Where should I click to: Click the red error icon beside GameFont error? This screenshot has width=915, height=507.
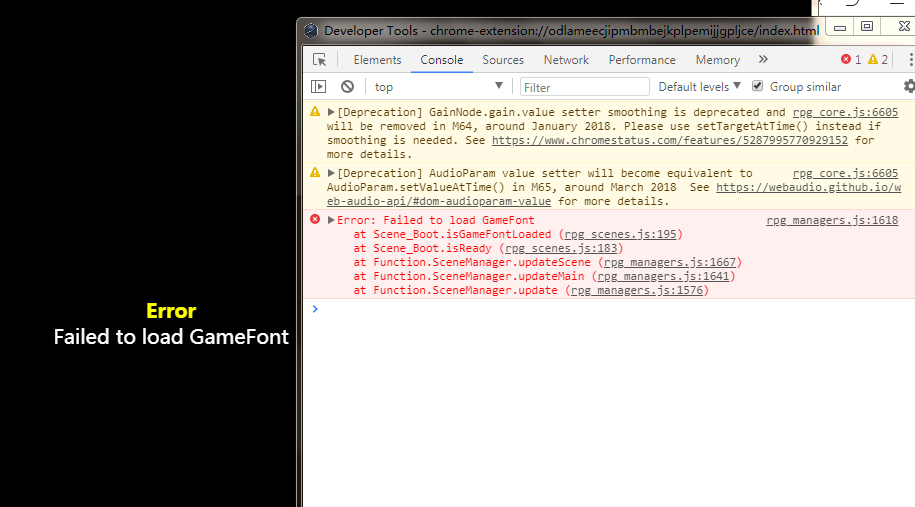[315, 219]
